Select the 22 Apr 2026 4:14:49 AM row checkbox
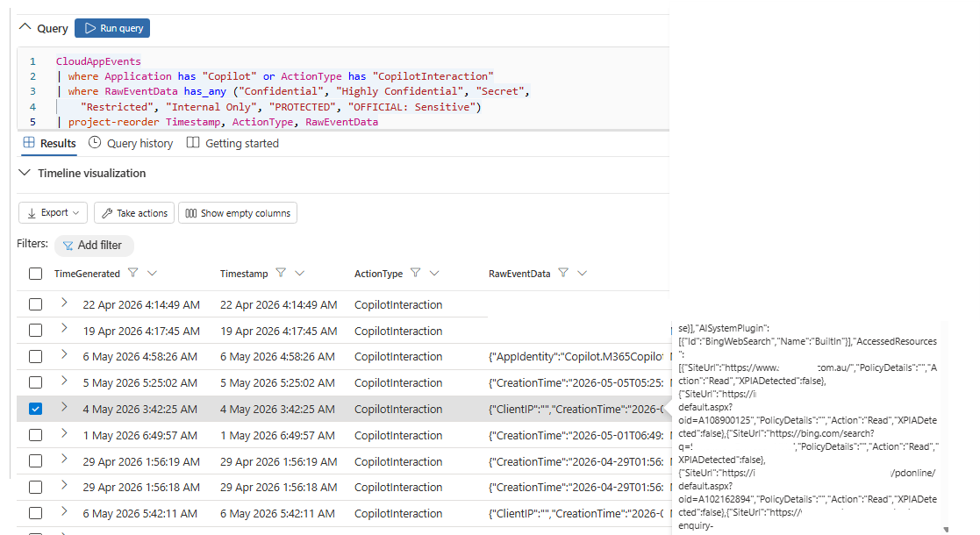Screen dimensions: 980x535 [36, 304]
